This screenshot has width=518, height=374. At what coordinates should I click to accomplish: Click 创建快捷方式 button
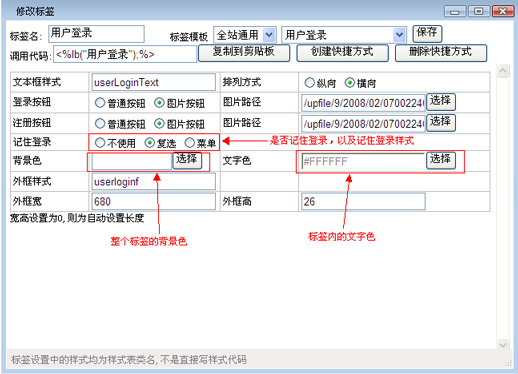tap(342, 53)
